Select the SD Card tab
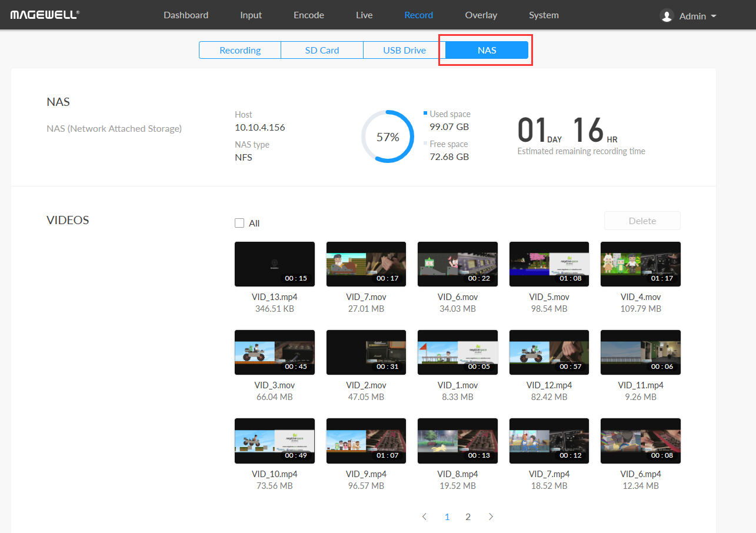 tap(322, 50)
